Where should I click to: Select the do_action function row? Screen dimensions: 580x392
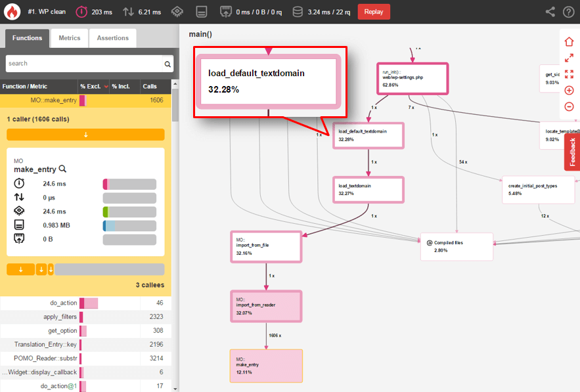(x=85, y=303)
